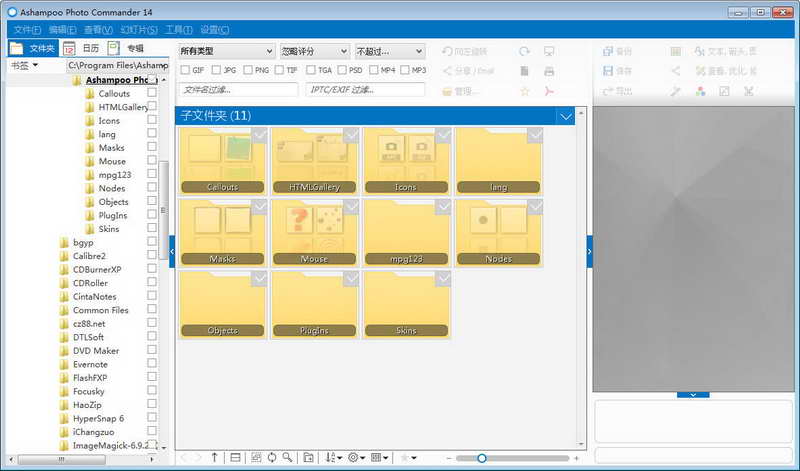This screenshot has height=471, width=800.
Task: Click the print icon in the top toolbar
Action: [549, 71]
